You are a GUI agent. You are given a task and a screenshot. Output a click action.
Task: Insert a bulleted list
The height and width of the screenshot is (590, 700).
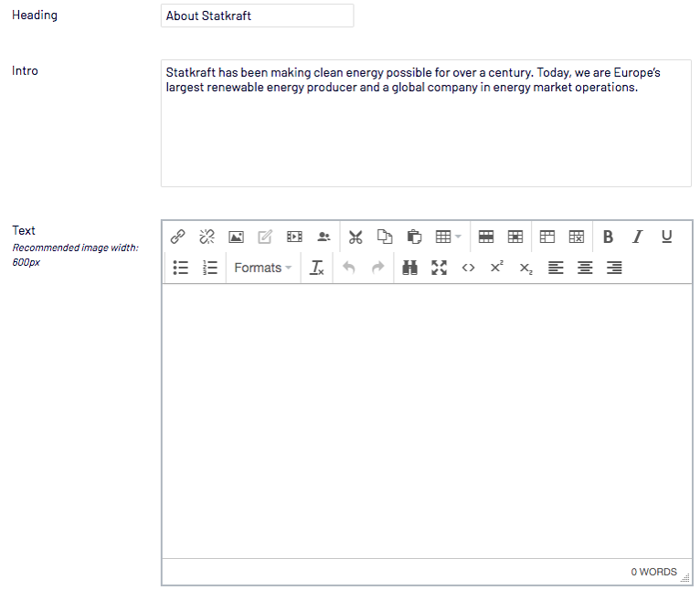tap(180, 268)
